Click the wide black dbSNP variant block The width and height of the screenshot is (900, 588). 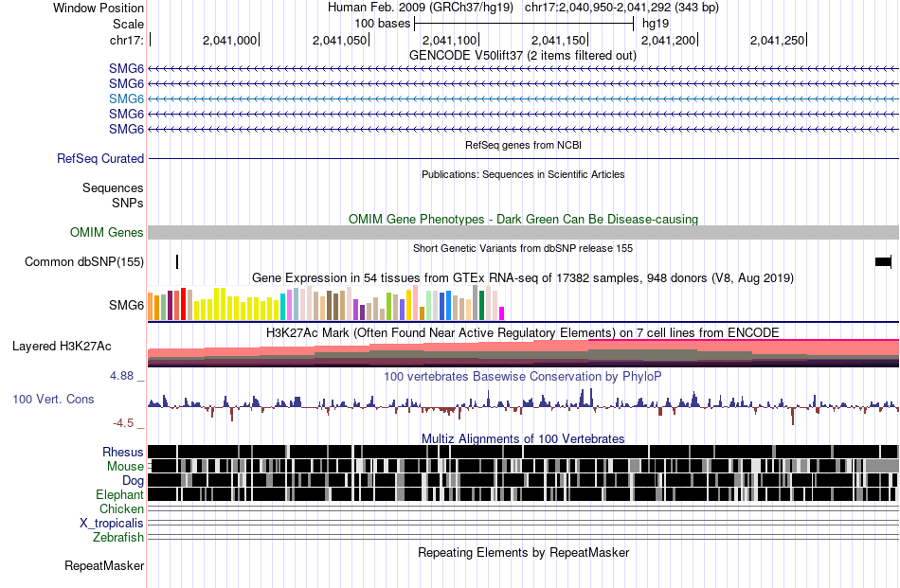point(883,261)
